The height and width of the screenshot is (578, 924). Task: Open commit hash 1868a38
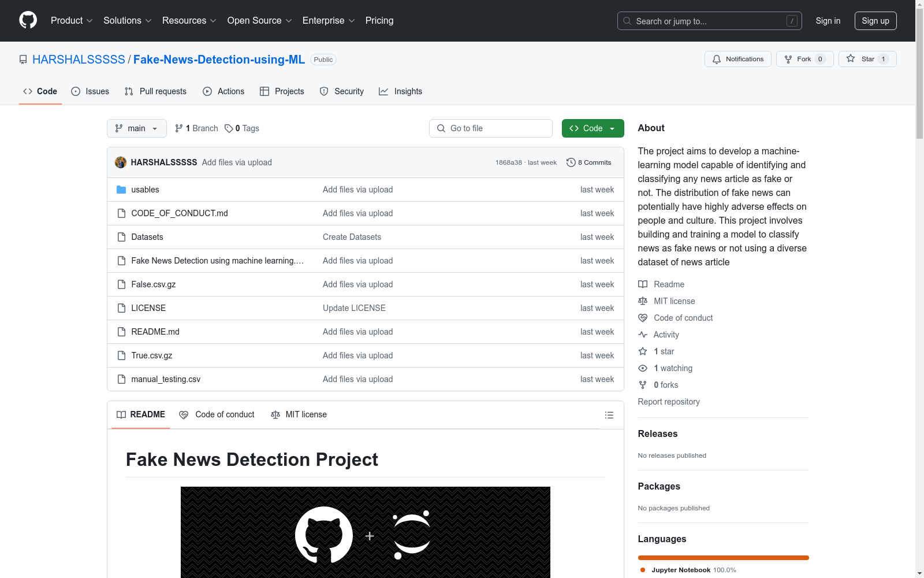508,162
